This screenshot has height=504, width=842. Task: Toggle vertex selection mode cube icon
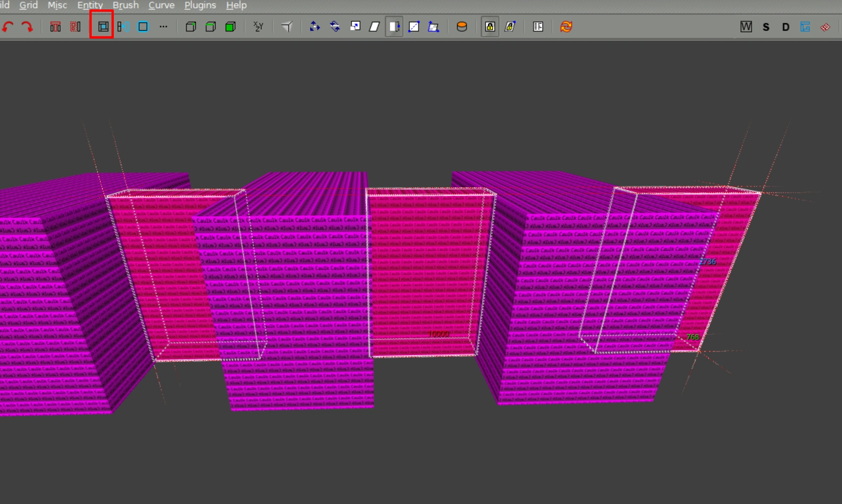191,27
